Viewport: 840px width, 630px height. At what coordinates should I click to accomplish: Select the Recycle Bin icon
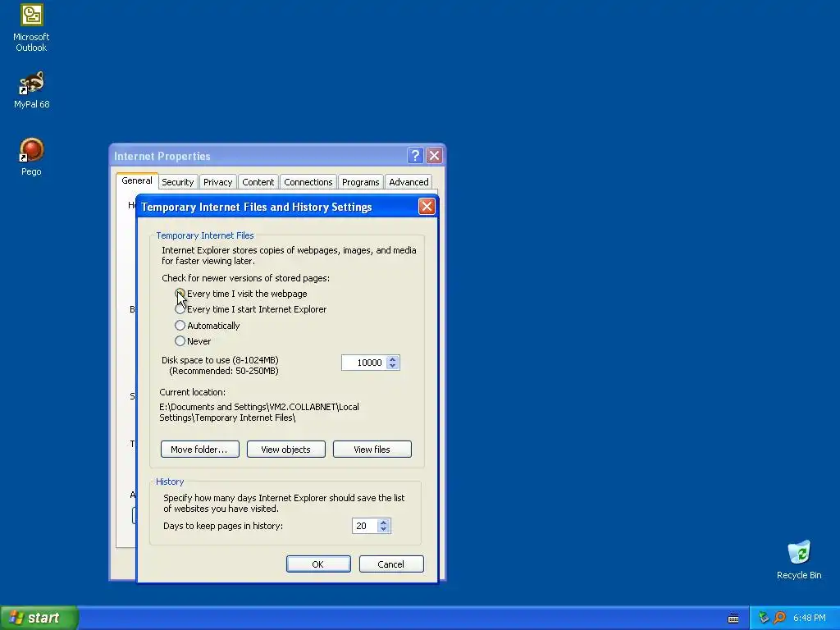coord(799,559)
